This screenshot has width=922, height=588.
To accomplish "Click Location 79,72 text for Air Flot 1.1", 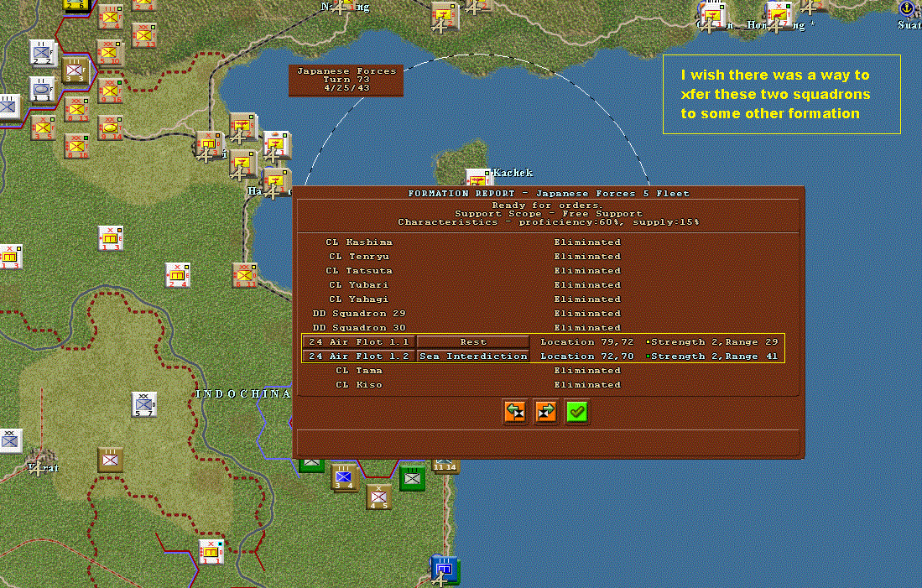I will click(586, 341).
